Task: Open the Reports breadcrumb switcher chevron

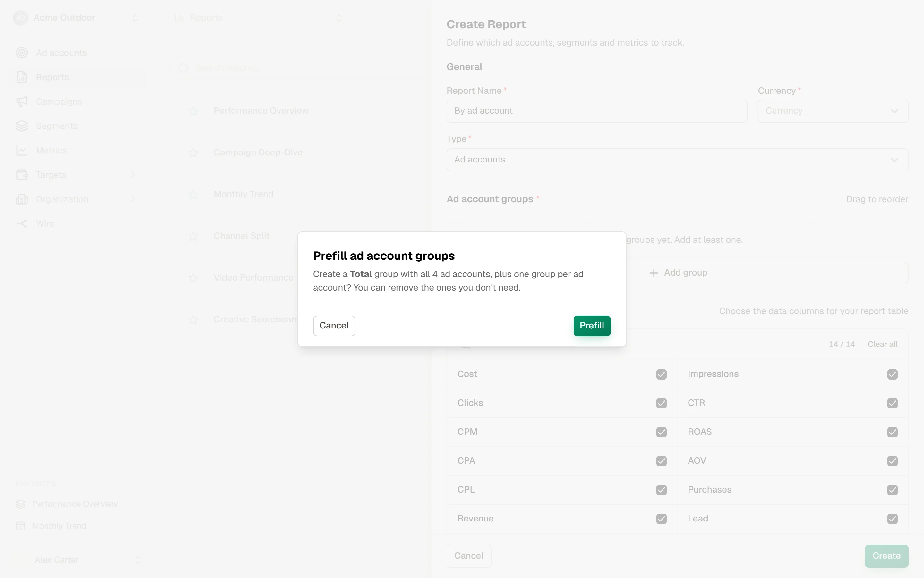Action: (339, 18)
